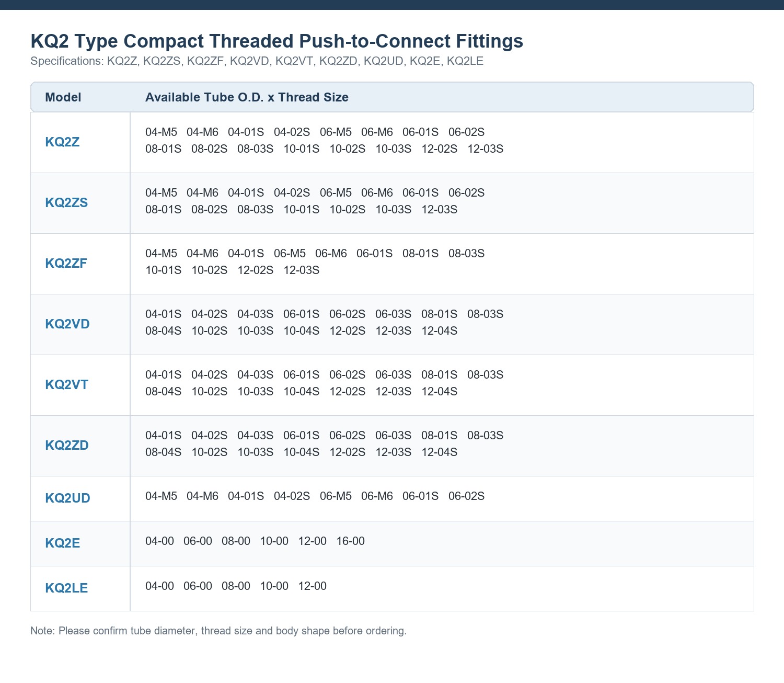784x683 pixels.
Task: Select 08-00 in the KQ2E row
Action: click(x=236, y=541)
